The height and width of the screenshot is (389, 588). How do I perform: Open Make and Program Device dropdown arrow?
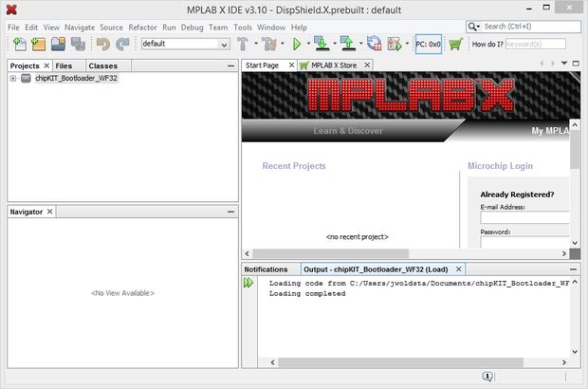335,44
